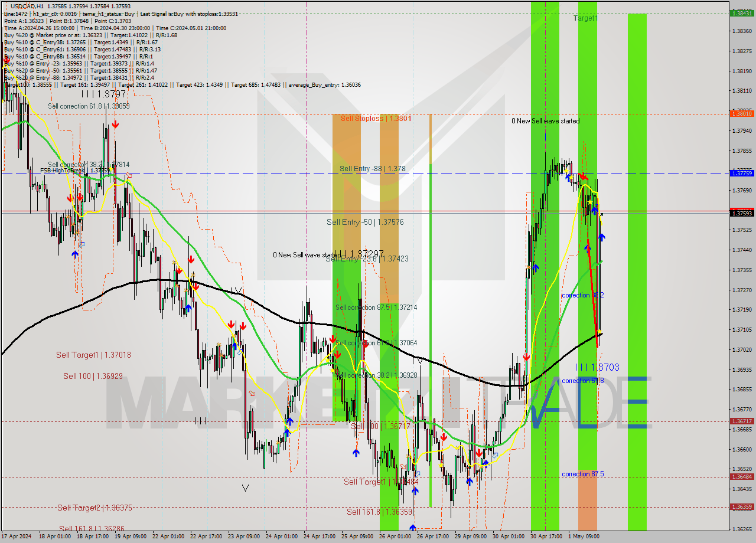This screenshot has height=543, width=756.
Task: Click the '29 Apr 09:00' time label
Action: pos(471,537)
